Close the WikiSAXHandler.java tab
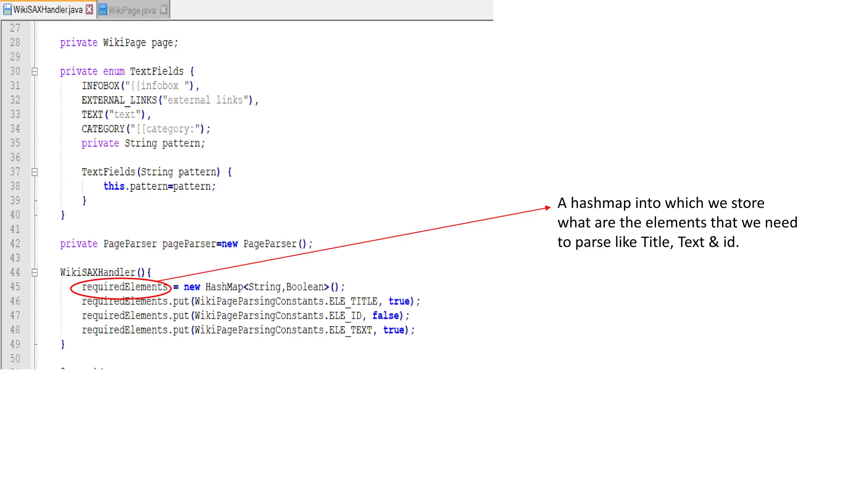Image resolution: width=868 pixels, height=488 pixels. (x=89, y=9)
